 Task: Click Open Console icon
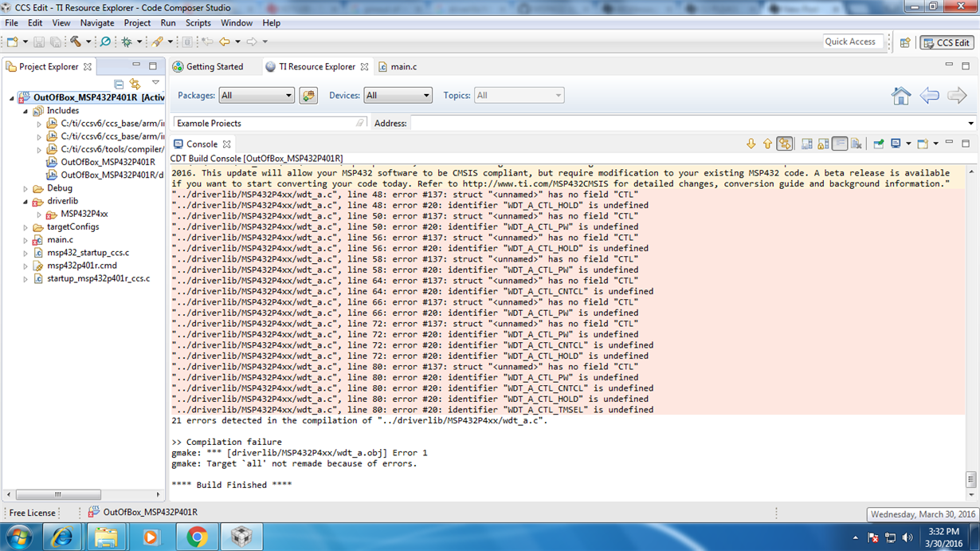click(x=923, y=144)
